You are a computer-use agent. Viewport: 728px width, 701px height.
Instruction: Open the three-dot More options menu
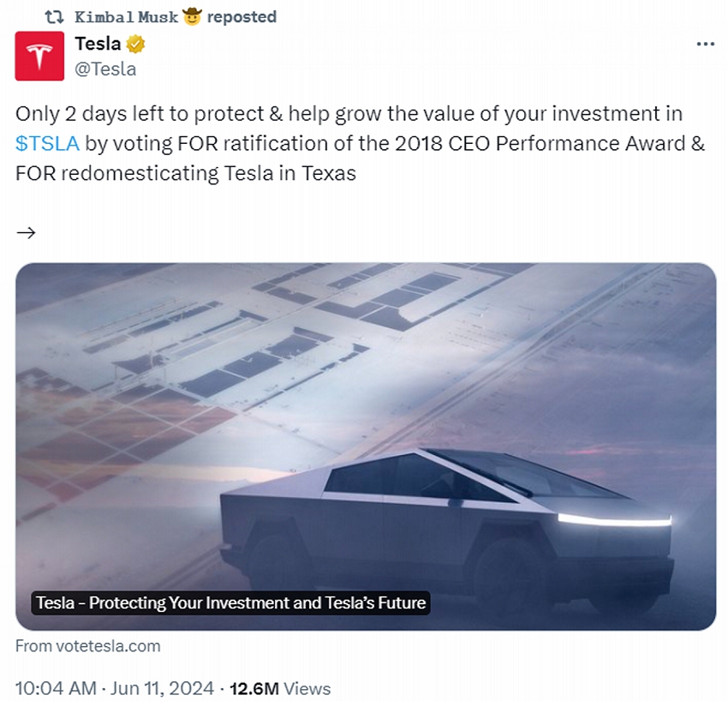[705, 45]
